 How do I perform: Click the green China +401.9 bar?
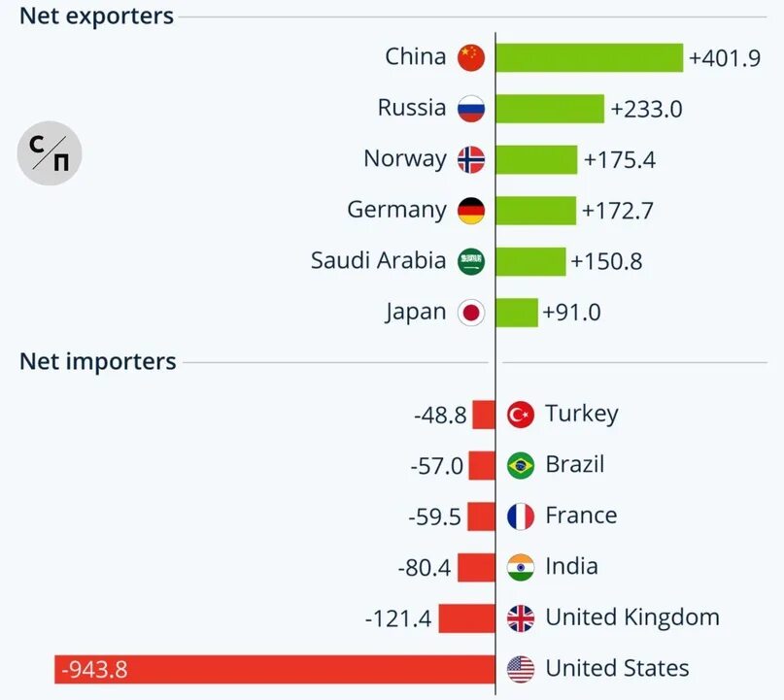[590, 57]
